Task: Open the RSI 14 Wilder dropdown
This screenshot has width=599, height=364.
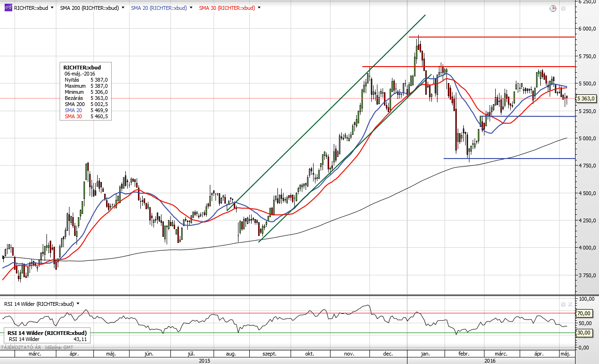Action: pyautogui.click(x=78, y=304)
